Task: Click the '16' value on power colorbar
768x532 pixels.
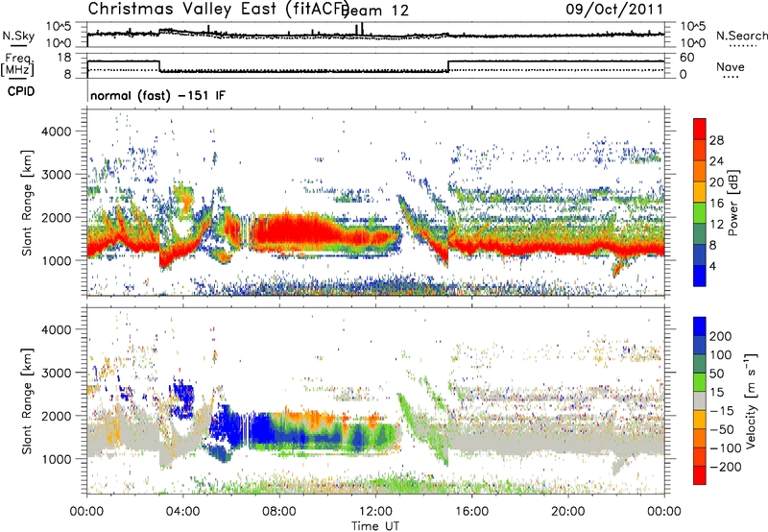Action: coord(716,204)
